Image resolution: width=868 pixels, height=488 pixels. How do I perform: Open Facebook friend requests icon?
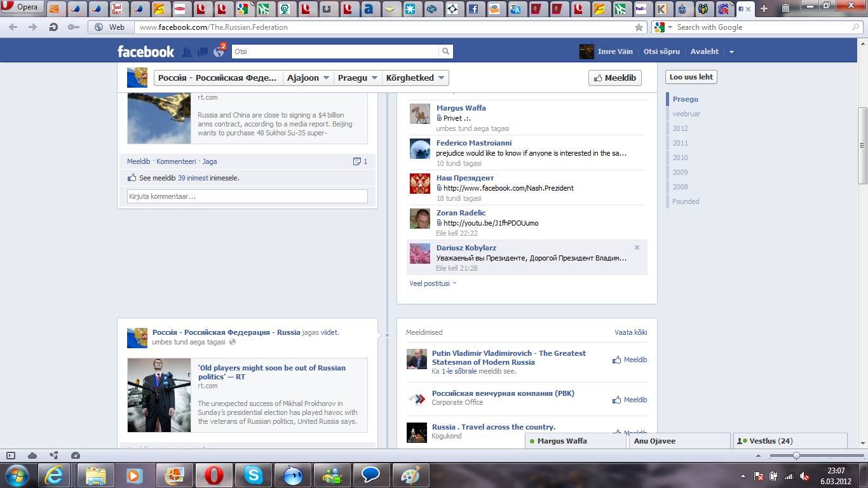187,51
